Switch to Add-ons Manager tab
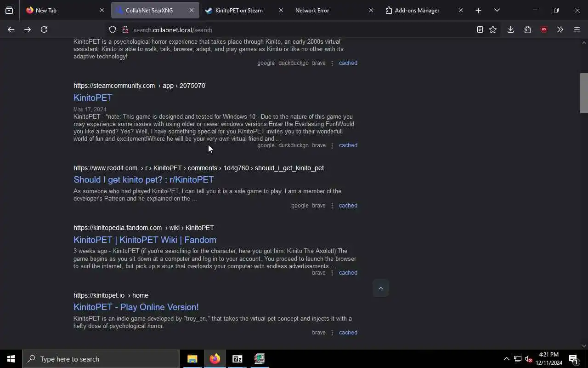This screenshot has width=588, height=368. [x=424, y=10]
